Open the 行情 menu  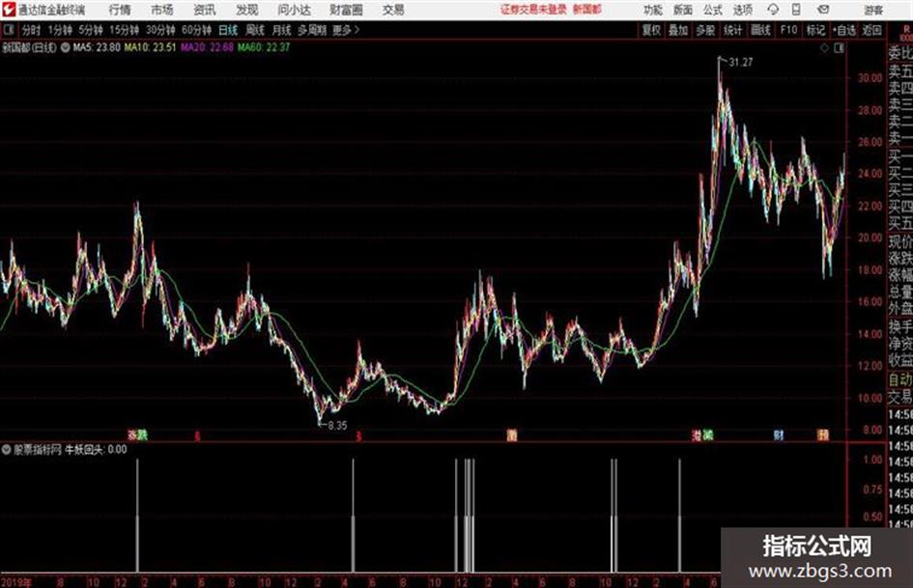(x=120, y=10)
